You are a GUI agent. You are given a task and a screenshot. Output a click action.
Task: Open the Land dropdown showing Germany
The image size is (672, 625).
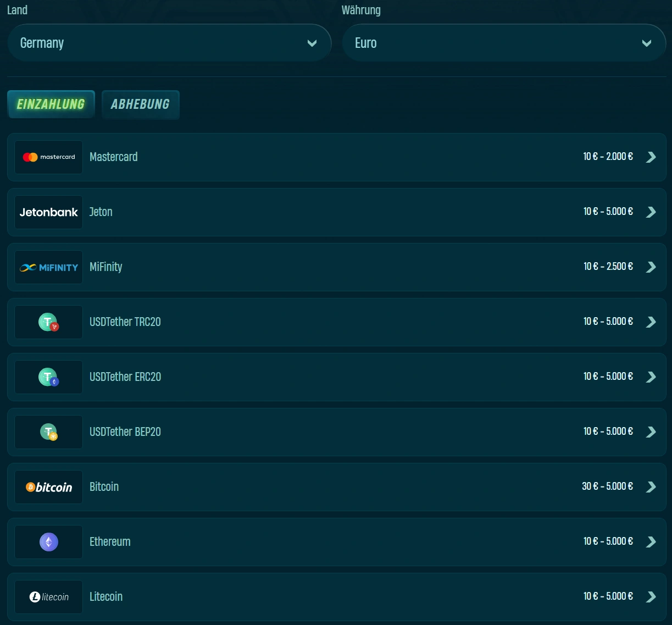[x=169, y=43]
